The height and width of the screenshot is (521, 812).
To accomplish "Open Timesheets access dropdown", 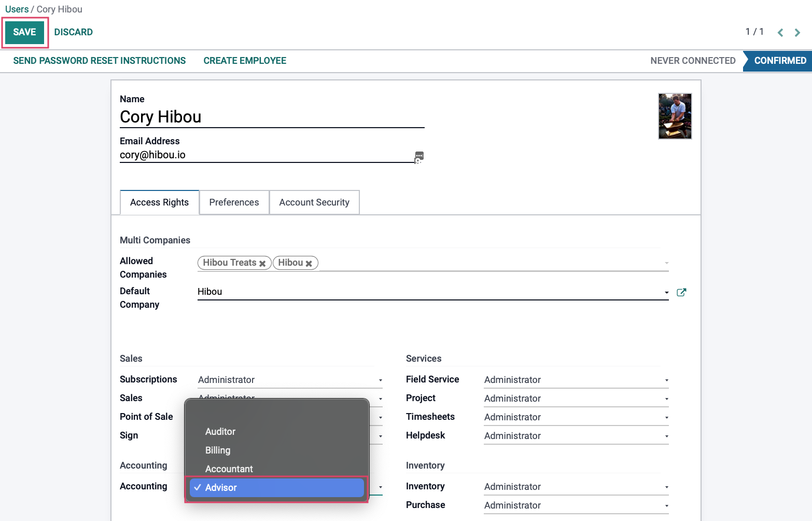I will click(576, 417).
